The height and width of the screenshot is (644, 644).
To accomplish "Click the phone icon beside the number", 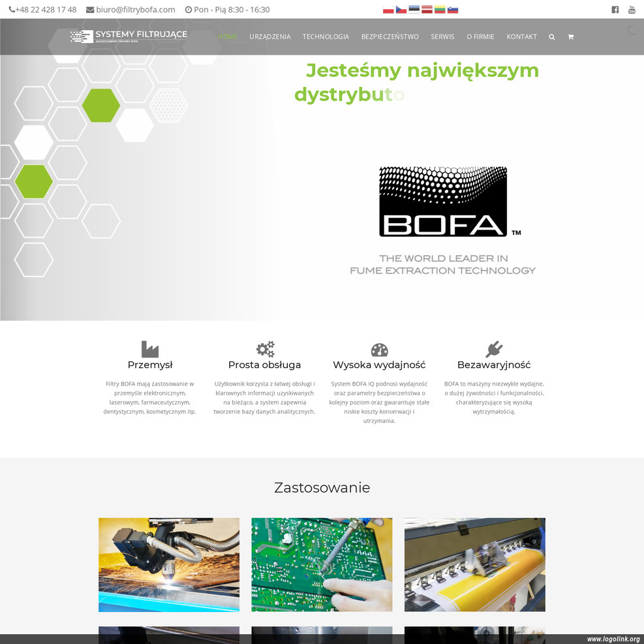I will [12, 9].
